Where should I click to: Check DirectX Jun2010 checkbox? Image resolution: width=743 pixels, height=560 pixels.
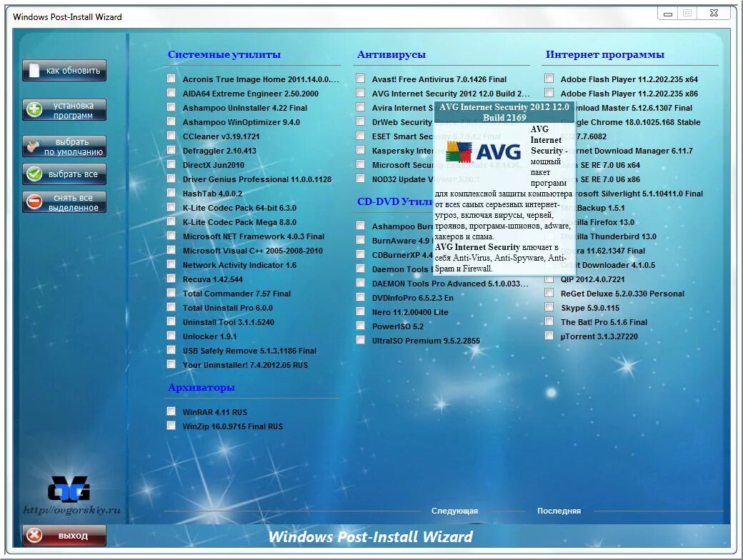tap(171, 164)
